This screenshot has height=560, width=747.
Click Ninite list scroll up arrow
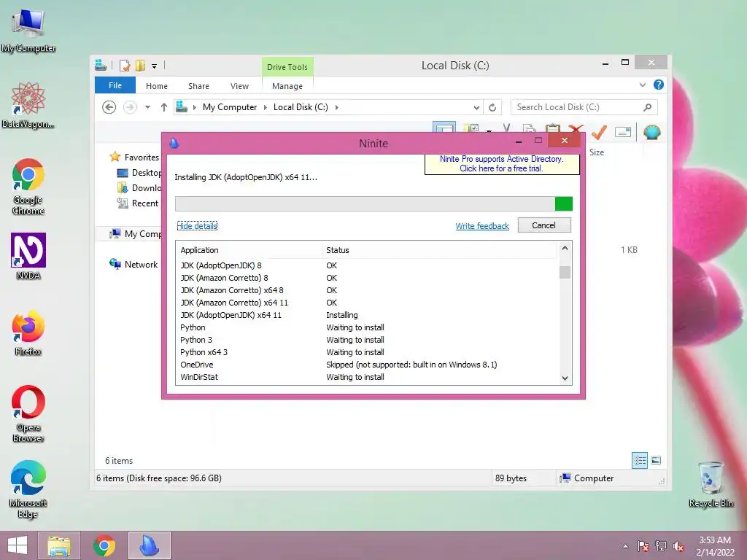point(565,248)
